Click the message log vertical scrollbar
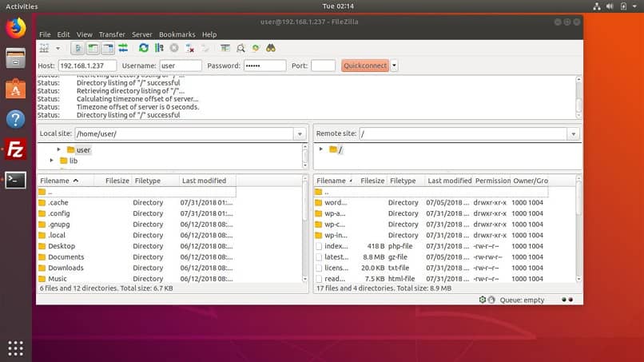 coord(578,97)
